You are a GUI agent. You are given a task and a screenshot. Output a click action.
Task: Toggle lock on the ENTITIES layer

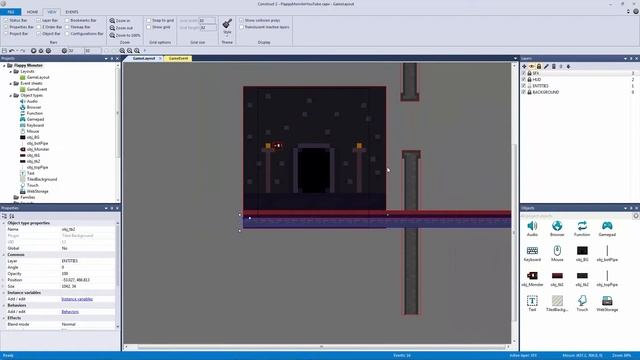pos(529,86)
